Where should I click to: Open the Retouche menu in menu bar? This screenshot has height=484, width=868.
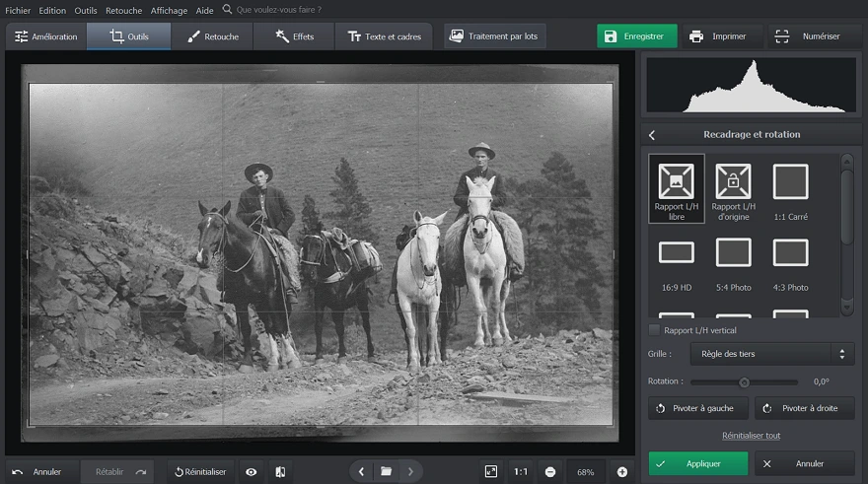point(123,10)
